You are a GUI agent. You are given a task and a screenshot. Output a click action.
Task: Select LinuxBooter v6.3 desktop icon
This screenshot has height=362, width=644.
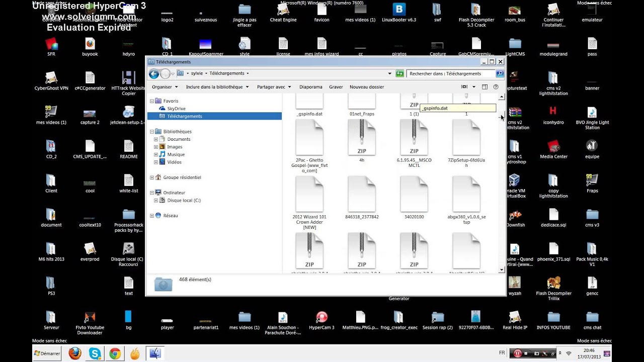pos(399,10)
